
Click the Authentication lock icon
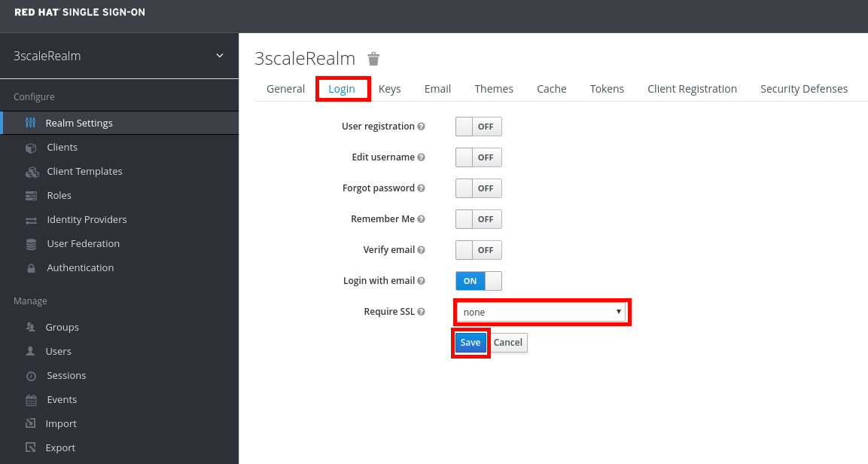[x=31, y=268]
